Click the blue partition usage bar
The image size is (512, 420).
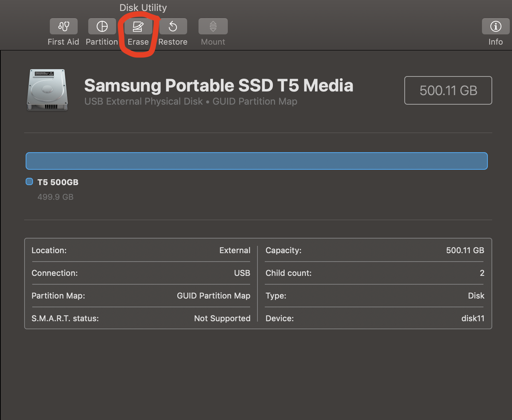[256, 161]
